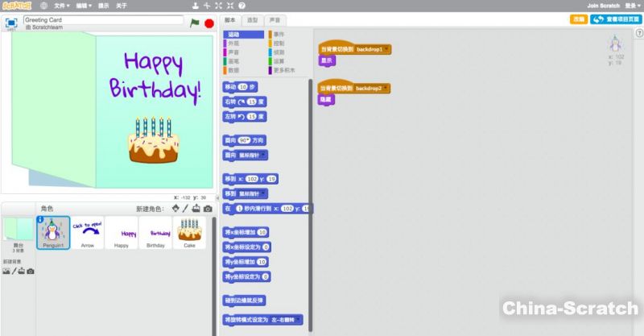This screenshot has width=644, height=336.
Task: Click the 查看项目页面 project page button
Action: (617, 19)
